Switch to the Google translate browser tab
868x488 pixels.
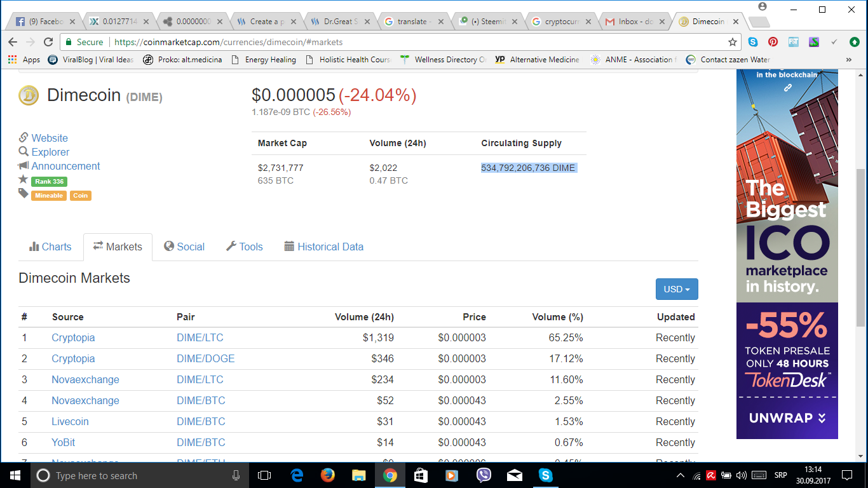coord(412,22)
